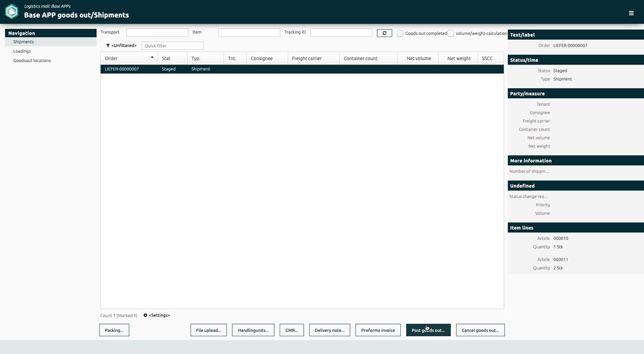Screen dimensions: 644x354
Task: Open the gear Settings icon below table
Action: coord(145,315)
